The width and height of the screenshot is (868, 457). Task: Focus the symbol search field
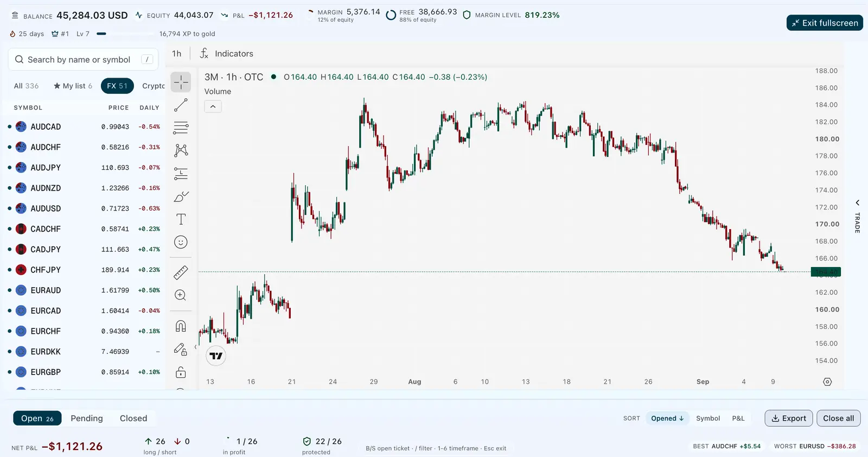(83, 60)
